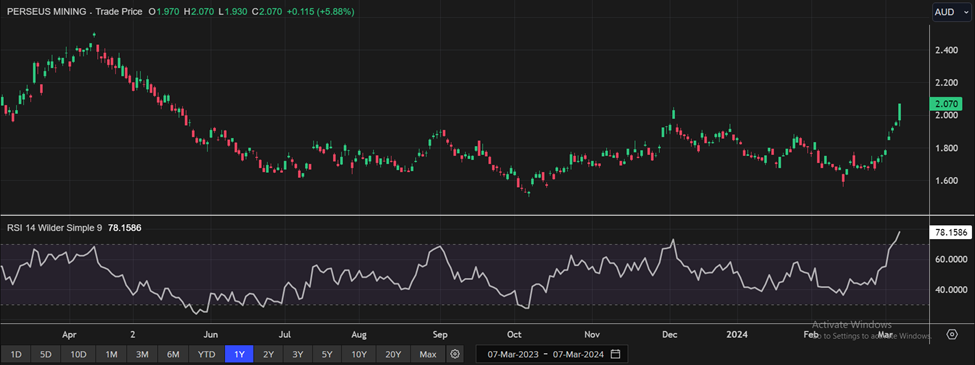Select the 20Y time range
Image resolution: width=975 pixels, height=365 pixels.
[x=394, y=354]
